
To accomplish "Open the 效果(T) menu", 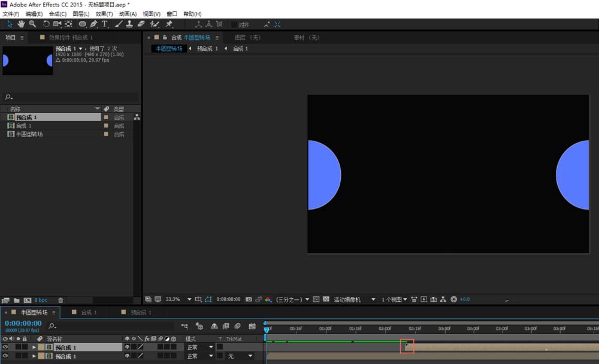I will [x=104, y=14].
